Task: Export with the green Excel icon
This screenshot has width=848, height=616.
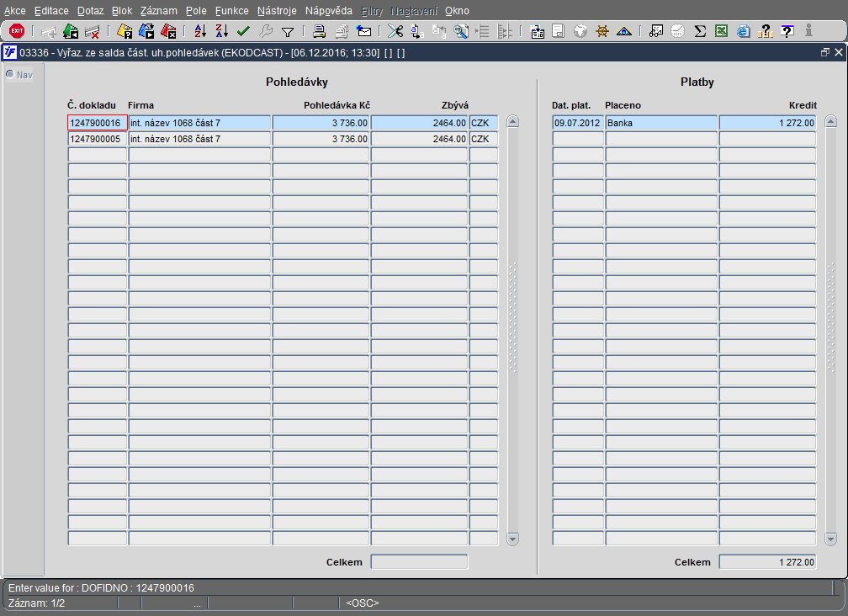Action: (x=722, y=31)
